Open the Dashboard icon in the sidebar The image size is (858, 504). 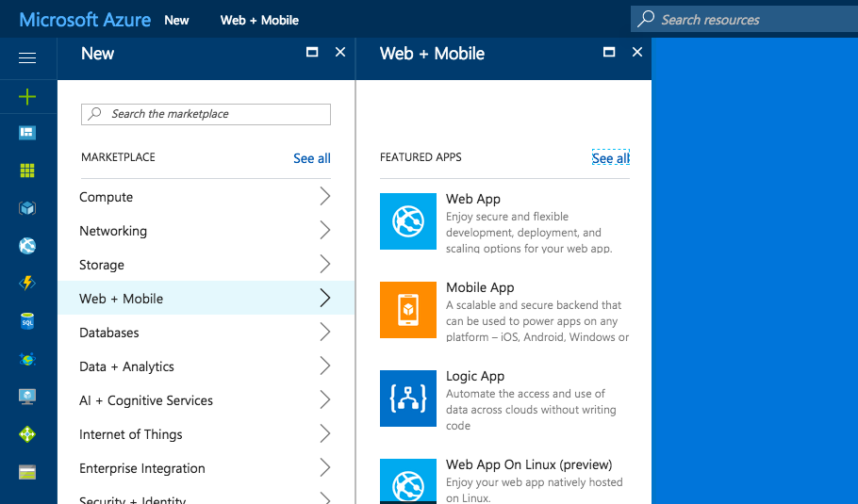27,133
